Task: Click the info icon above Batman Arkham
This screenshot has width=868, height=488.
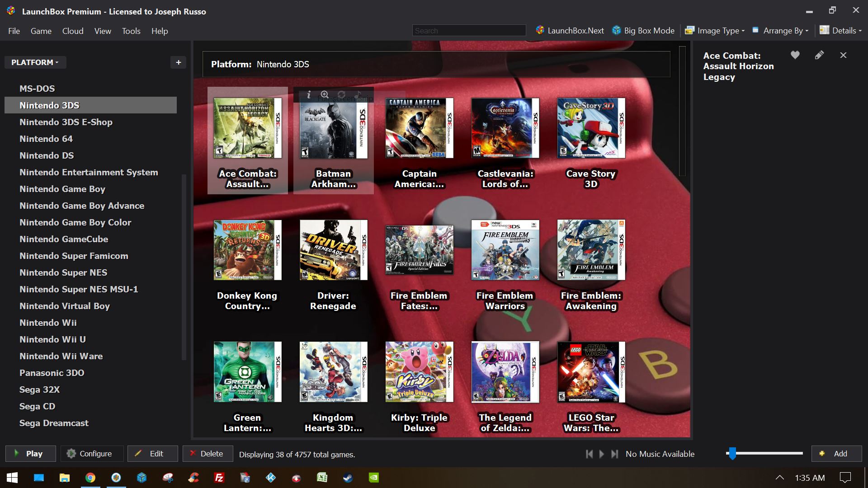Action: click(309, 95)
